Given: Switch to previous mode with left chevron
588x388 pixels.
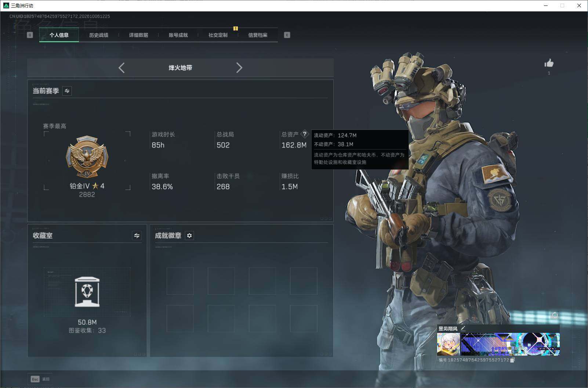Looking at the screenshot, I should point(121,68).
